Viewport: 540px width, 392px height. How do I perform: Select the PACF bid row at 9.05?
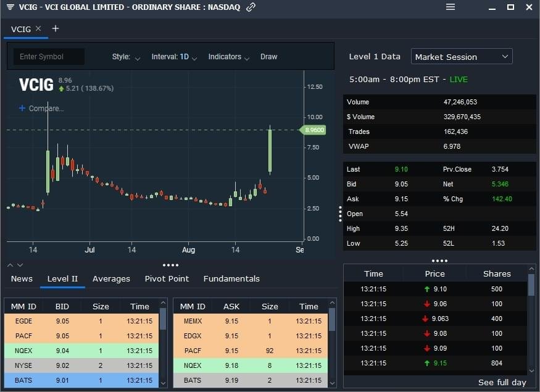81,336
